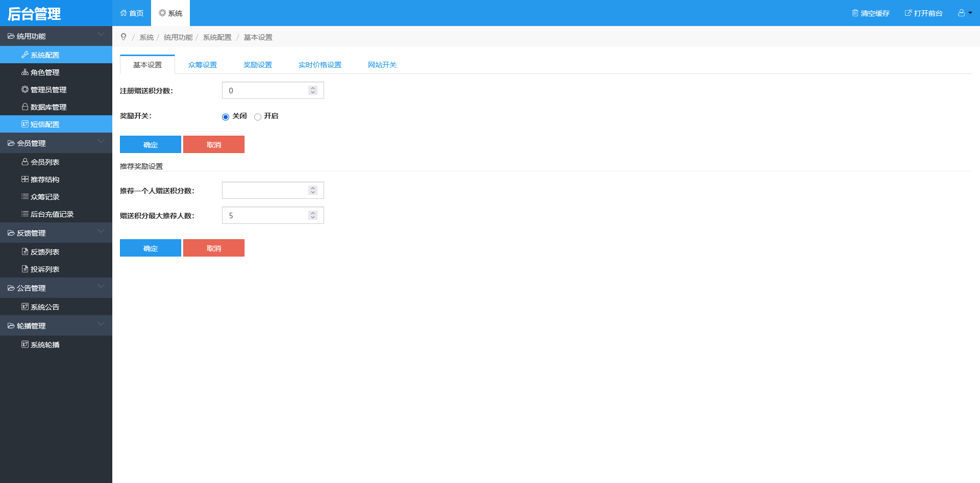
Task: Select 开启 for 奖励开关
Action: pos(258,117)
